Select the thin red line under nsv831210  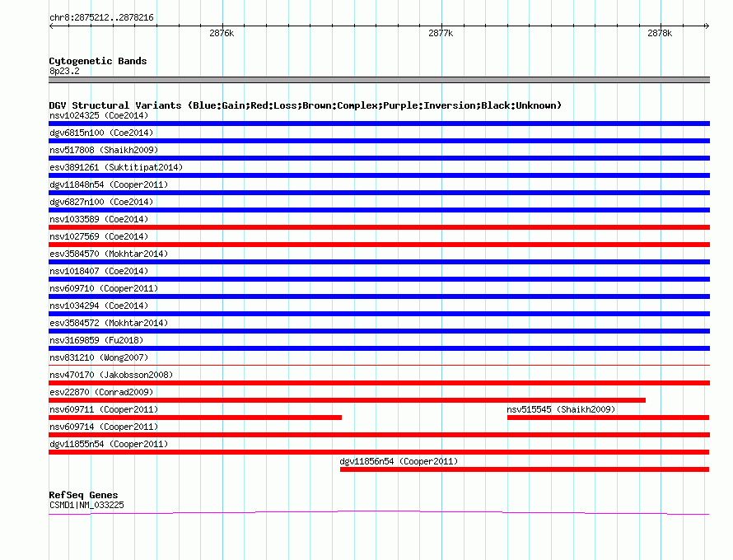pos(379,365)
